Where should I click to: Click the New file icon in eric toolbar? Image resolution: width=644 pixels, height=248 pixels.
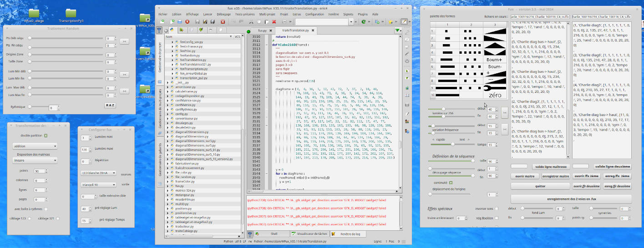pos(172,21)
